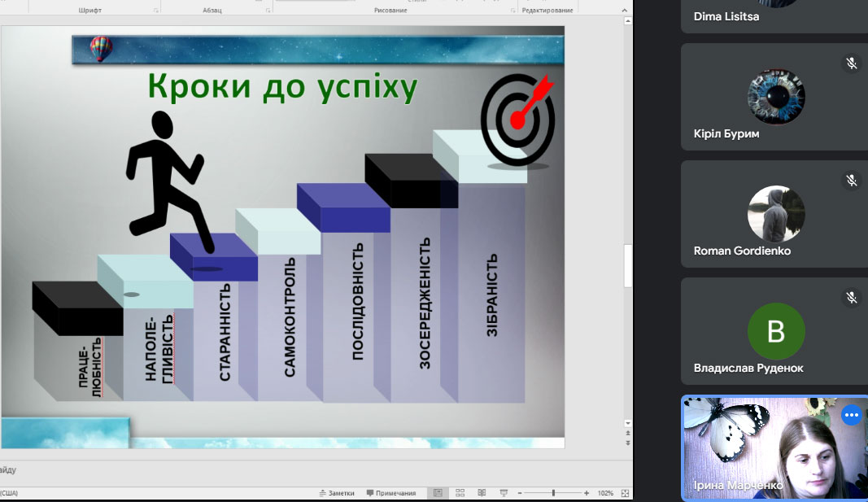Select the slide title Кроки до успіху

(282, 87)
